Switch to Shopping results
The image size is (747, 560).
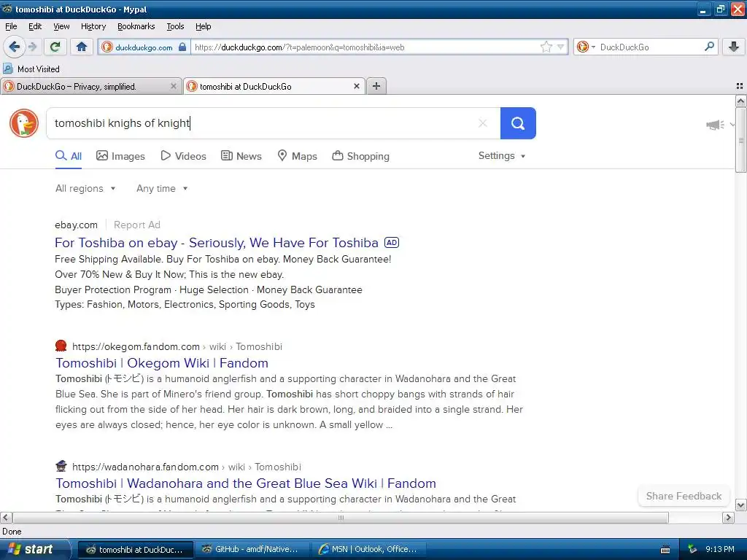(360, 156)
